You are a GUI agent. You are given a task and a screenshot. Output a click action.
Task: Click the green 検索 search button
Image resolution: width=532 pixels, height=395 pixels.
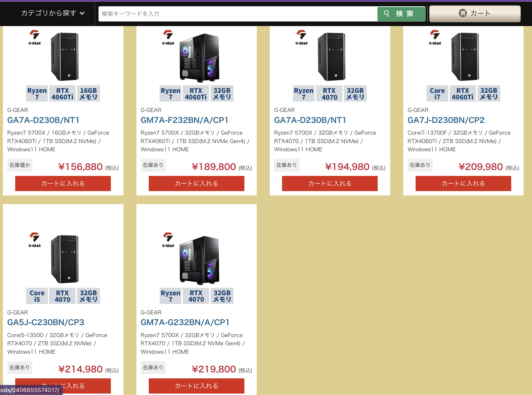[401, 14]
